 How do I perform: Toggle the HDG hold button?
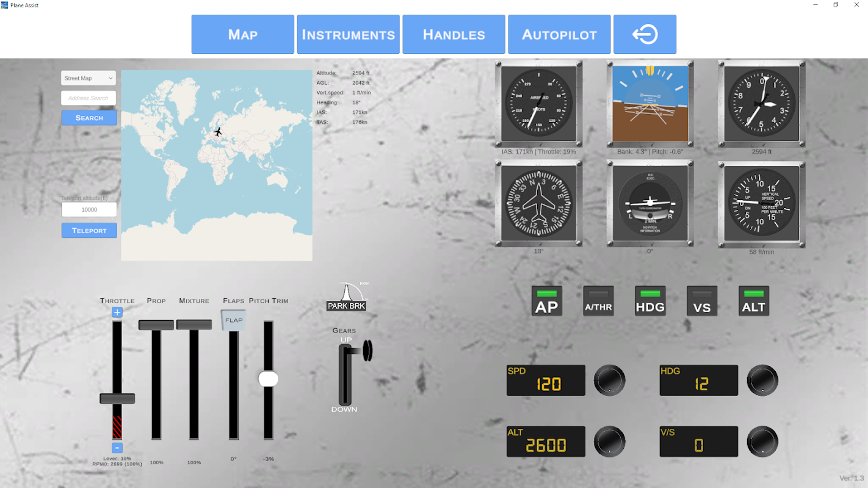click(650, 301)
